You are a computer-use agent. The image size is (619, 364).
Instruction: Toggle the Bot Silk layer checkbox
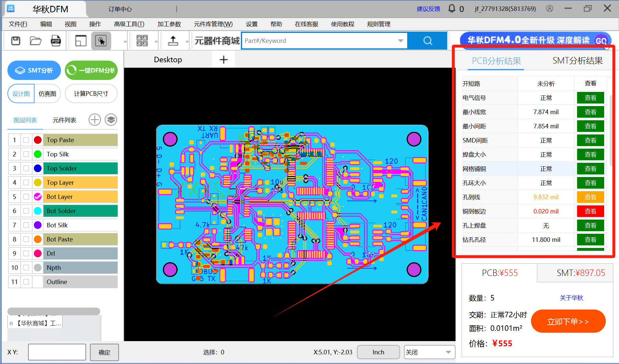pos(26,225)
